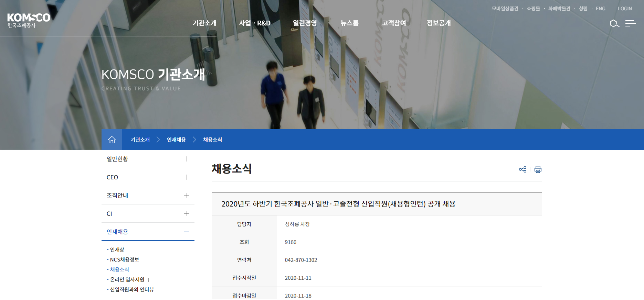This screenshot has width=644, height=300.
Task: Select 인재채용 in the sidebar
Action: (117, 232)
